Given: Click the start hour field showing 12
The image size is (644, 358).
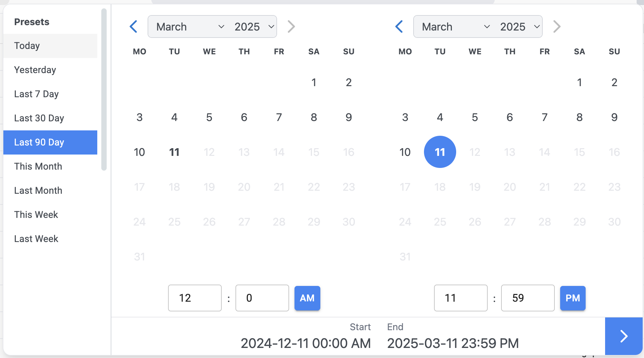Looking at the screenshot, I should (195, 298).
